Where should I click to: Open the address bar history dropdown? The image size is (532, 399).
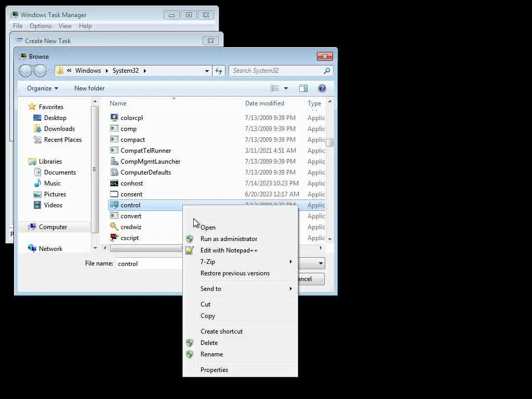coord(207,71)
